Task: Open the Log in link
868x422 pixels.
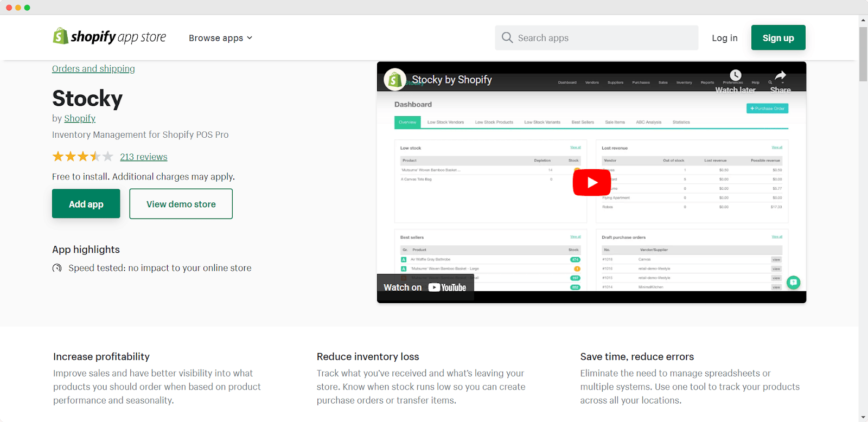Action: (724, 38)
